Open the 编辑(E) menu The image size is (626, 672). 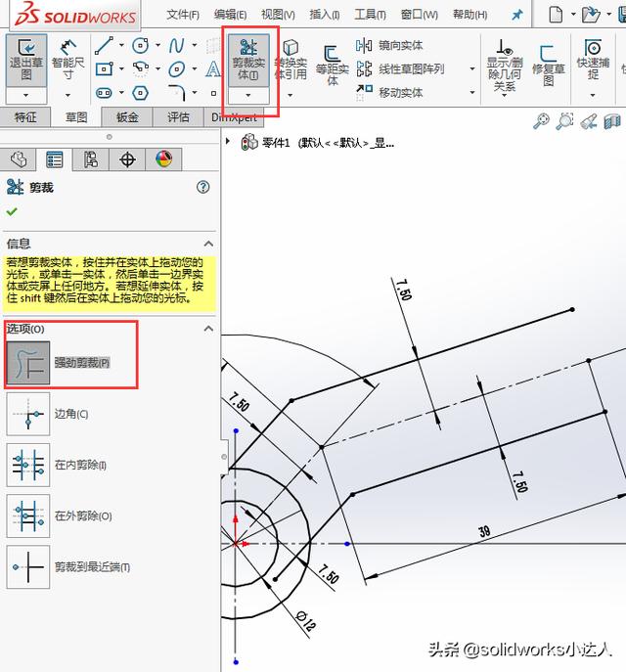coord(230,15)
